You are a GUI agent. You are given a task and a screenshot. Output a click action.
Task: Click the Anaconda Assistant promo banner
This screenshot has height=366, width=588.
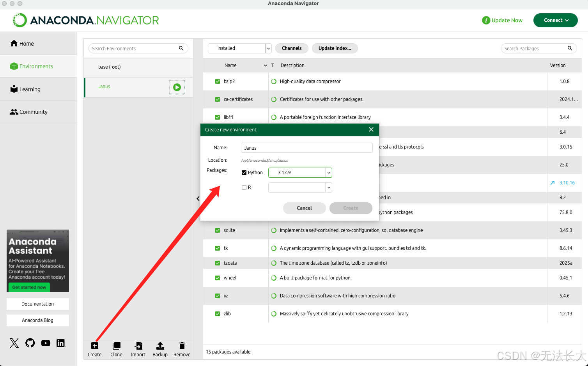pyautogui.click(x=38, y=261)
